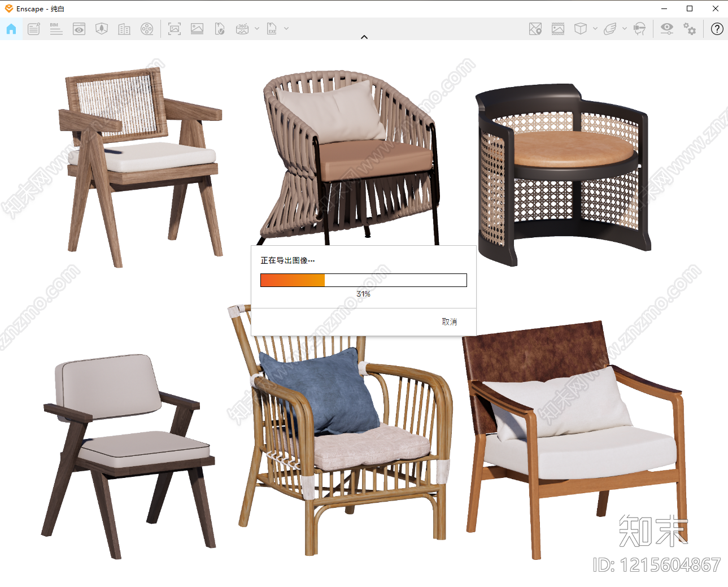
Task: Click the projection cube icon
Action: (581, 29)
